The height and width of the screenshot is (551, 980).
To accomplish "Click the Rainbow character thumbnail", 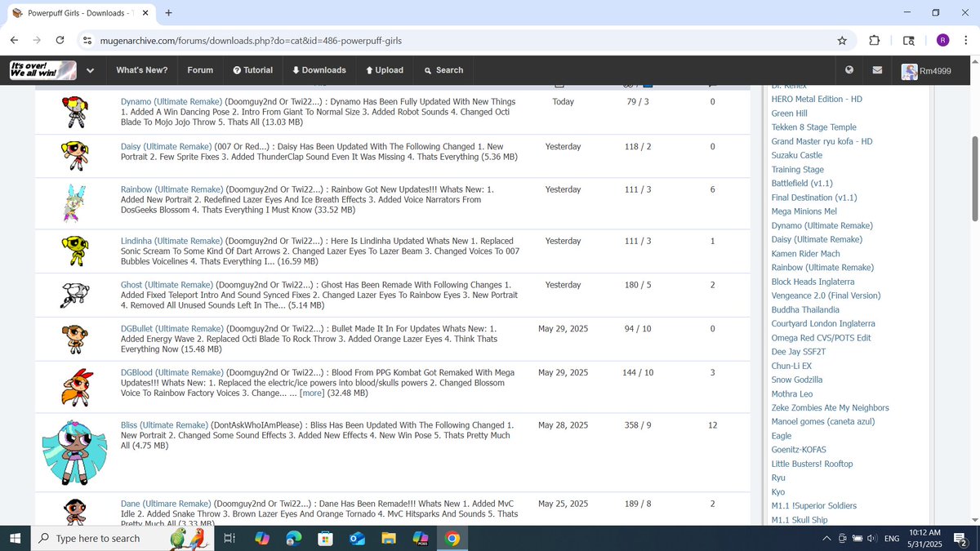I will tap(75, 204).
